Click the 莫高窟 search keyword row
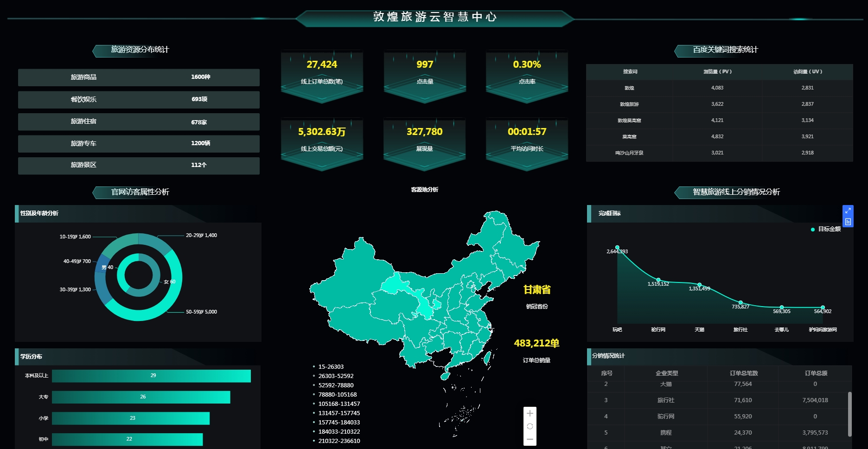Image resolution: width=868 pixels, height=449 pixels. pos(719,137)
